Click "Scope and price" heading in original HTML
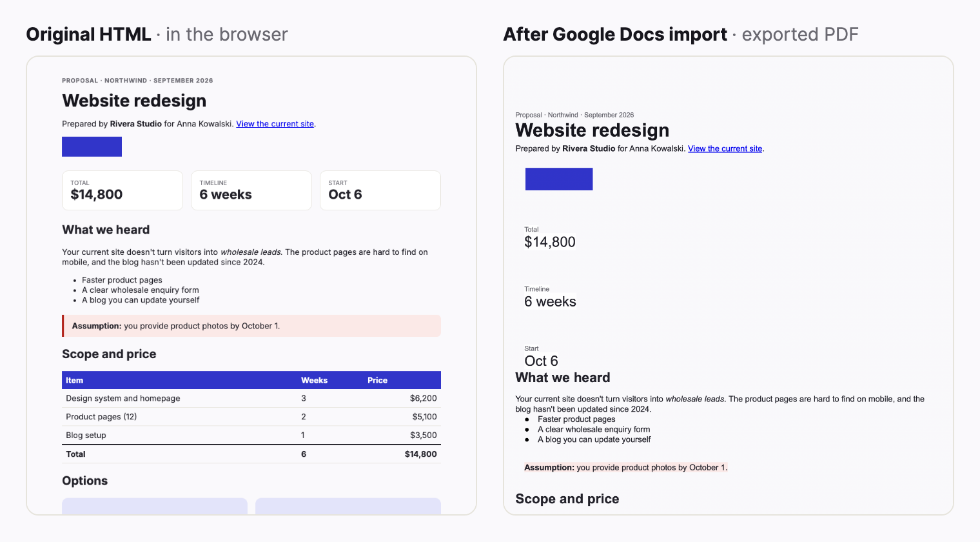 (x=109, y=354)
